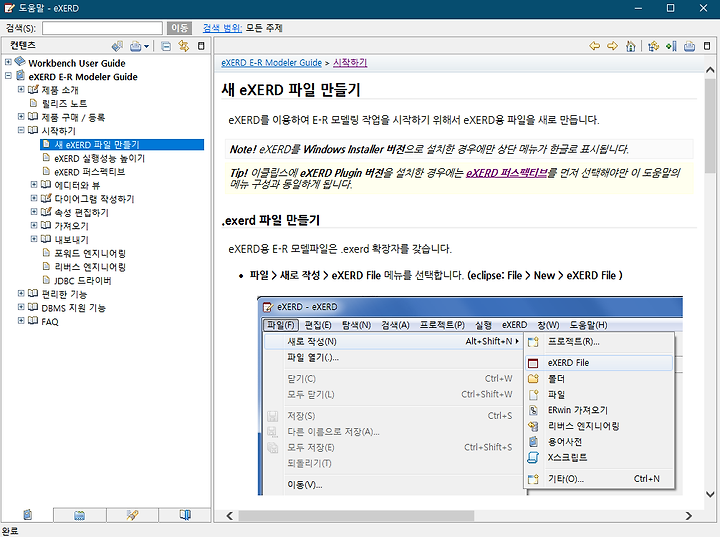Expand the FAQ tree node
The image size is (720, 537).
pos(21,320)
